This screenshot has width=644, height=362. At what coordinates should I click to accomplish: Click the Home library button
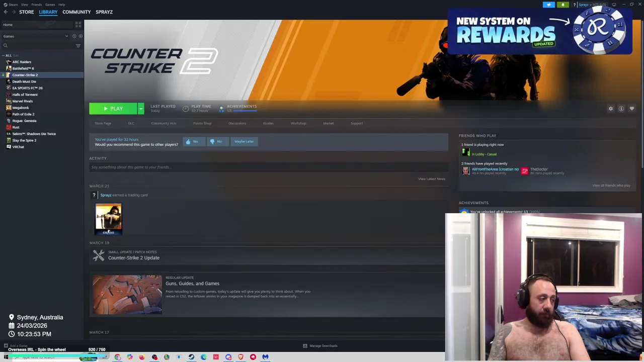pos(36,25)
